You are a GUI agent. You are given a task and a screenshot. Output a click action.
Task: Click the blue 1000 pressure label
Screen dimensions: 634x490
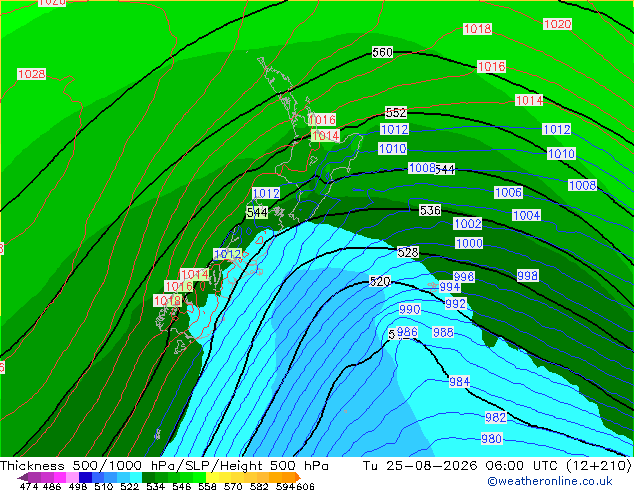tap(469, 243)
